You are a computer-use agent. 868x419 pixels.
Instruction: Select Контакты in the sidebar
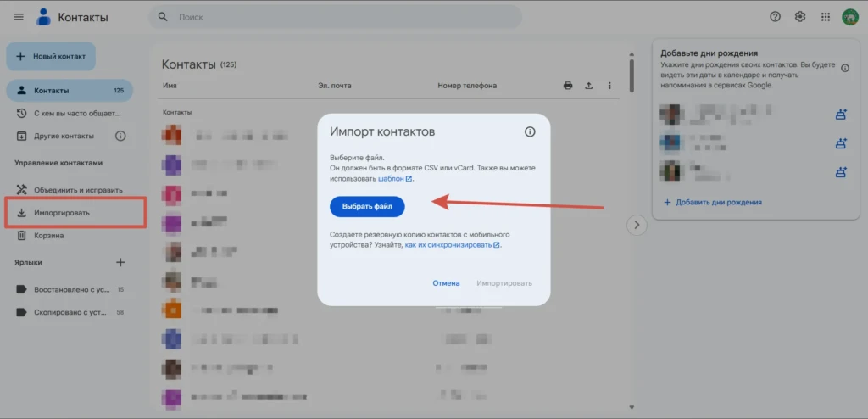click(x=70, y=91)
